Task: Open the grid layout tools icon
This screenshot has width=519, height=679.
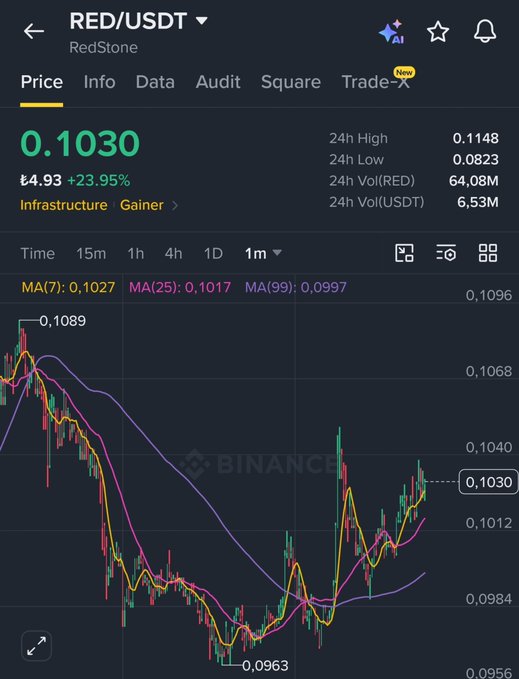Action: [x=488, y=253]
